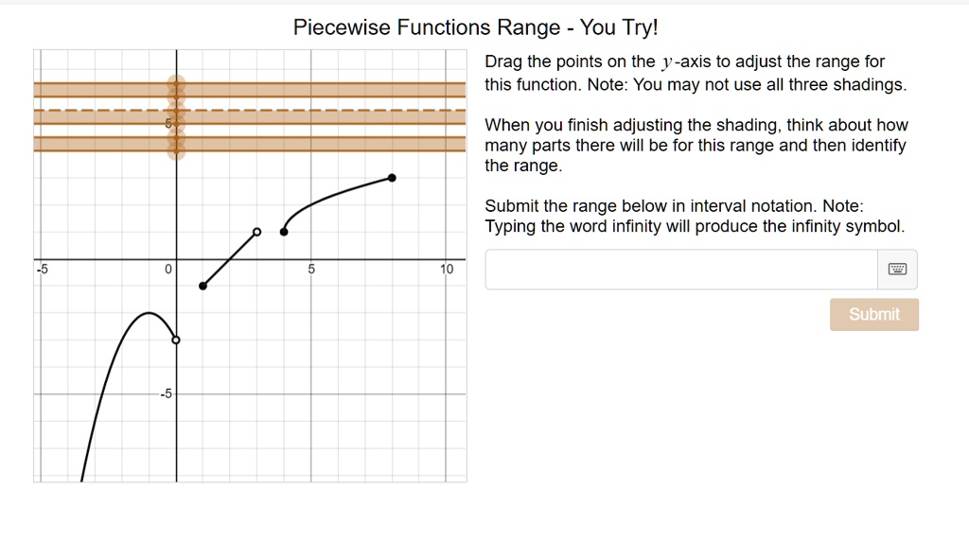Click the open circle at the upper middle segment
The height and width of the screenshot is (560, 969).
(x=255, y=231)
